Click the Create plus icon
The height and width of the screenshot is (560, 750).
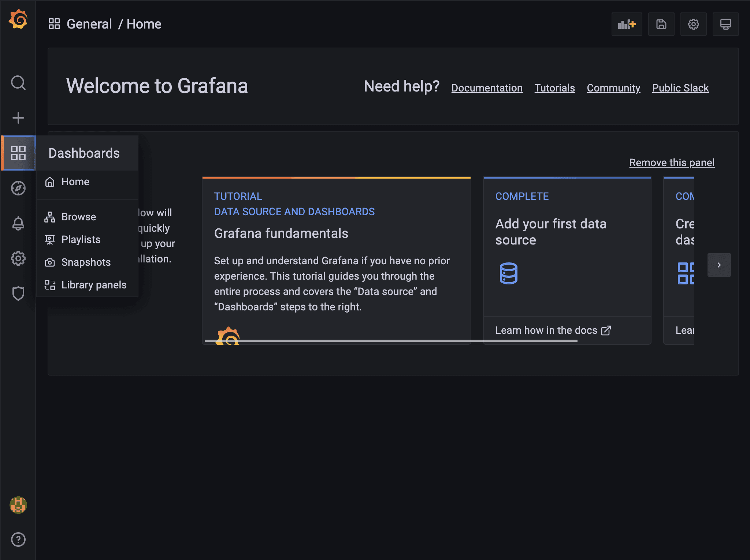(x=18, y=118)
